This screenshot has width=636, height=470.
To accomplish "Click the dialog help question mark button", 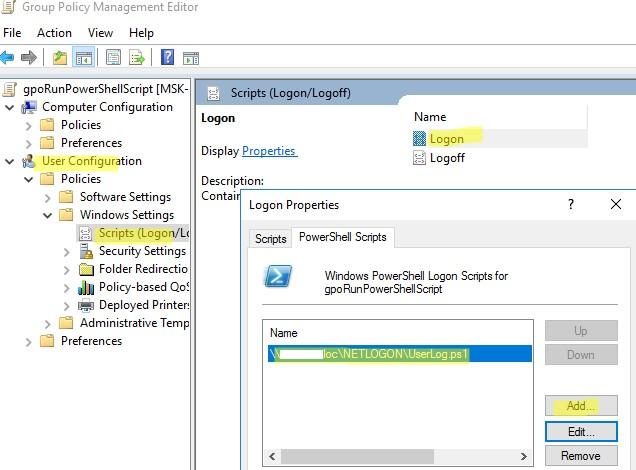I will pos(571,204).
